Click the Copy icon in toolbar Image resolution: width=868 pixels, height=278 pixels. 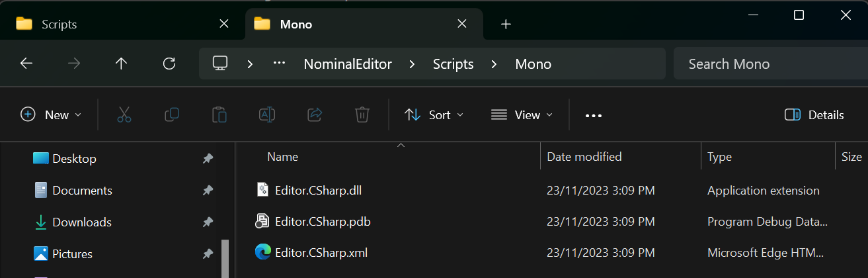click(x=172, y=115)
